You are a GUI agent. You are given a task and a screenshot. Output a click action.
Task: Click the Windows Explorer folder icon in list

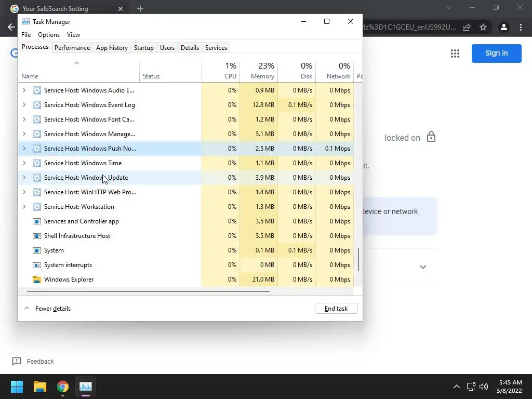coord(37,280)
